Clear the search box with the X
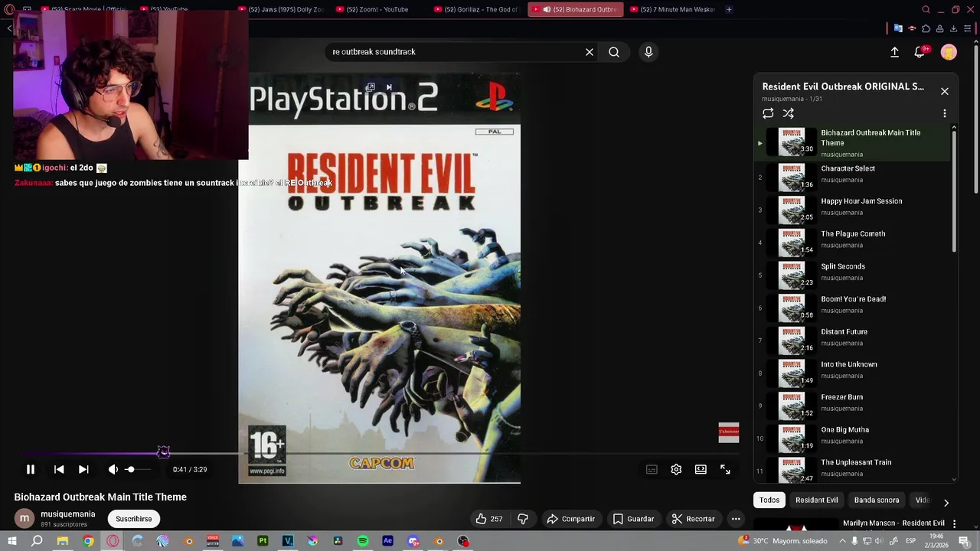 pyautogui.click(x=590, y=52)
